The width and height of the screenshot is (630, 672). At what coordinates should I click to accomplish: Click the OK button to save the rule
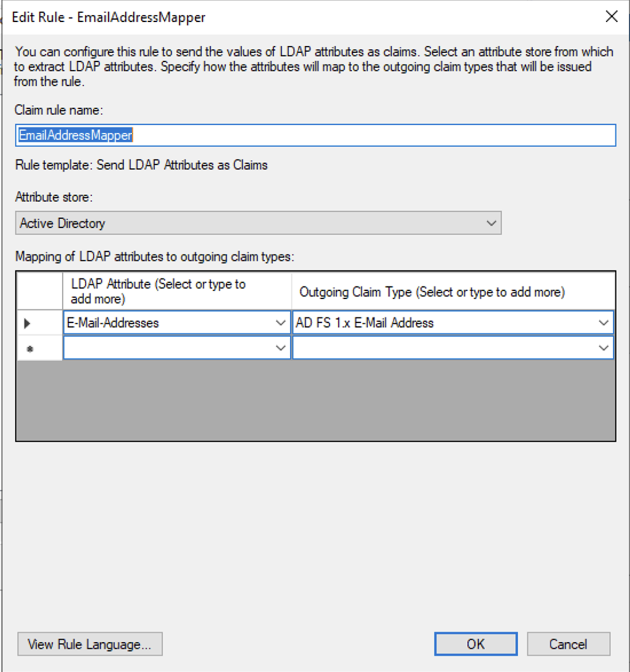(x=476, y=643)
